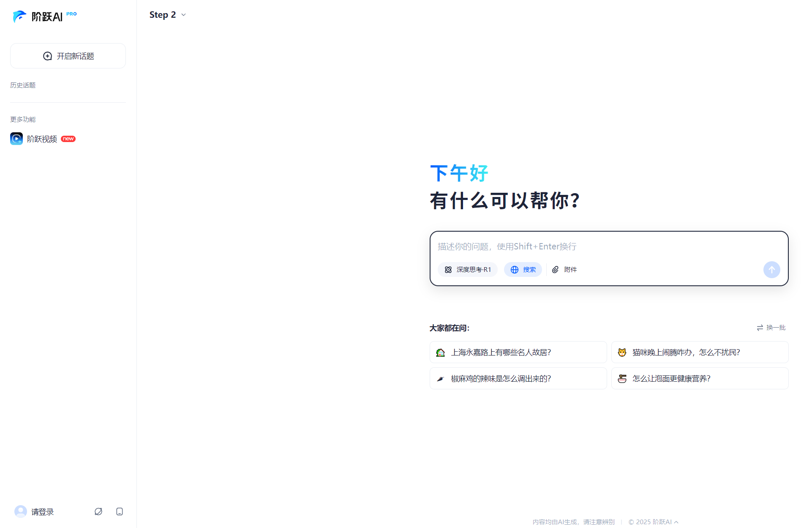Select the 深度思考·R1 model icon
This screenshot has width=812, height=528.
tap(448, 270)
